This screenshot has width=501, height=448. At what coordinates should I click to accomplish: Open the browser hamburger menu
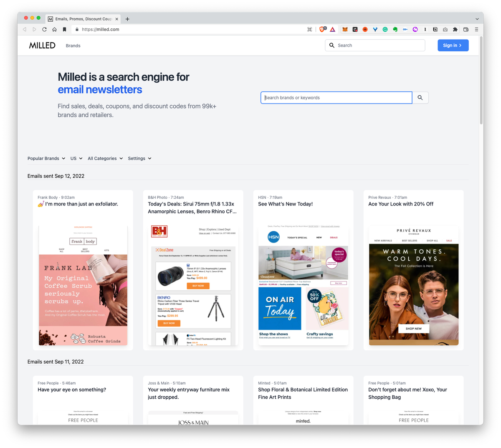coord(476,30)
